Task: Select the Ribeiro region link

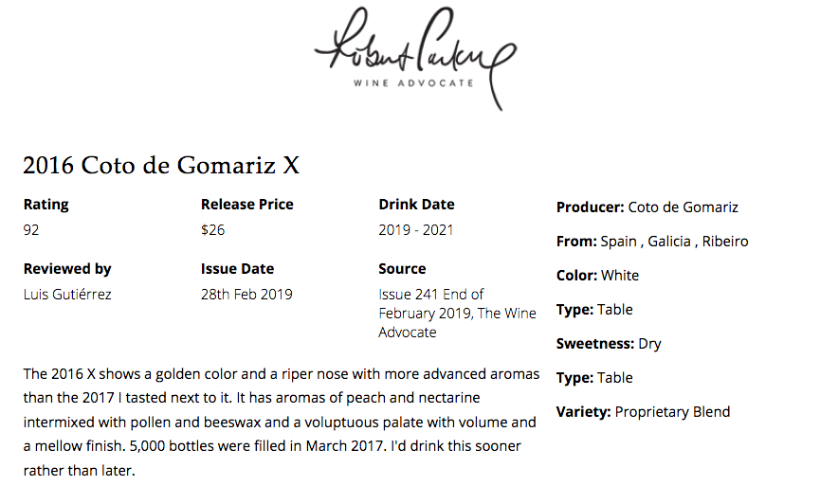Action: pos(725,242)
